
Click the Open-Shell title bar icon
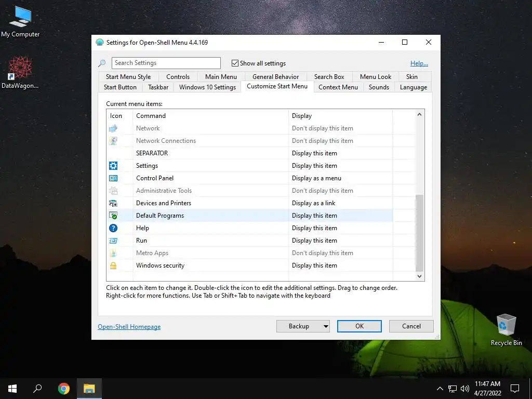[x=99, y=42]
